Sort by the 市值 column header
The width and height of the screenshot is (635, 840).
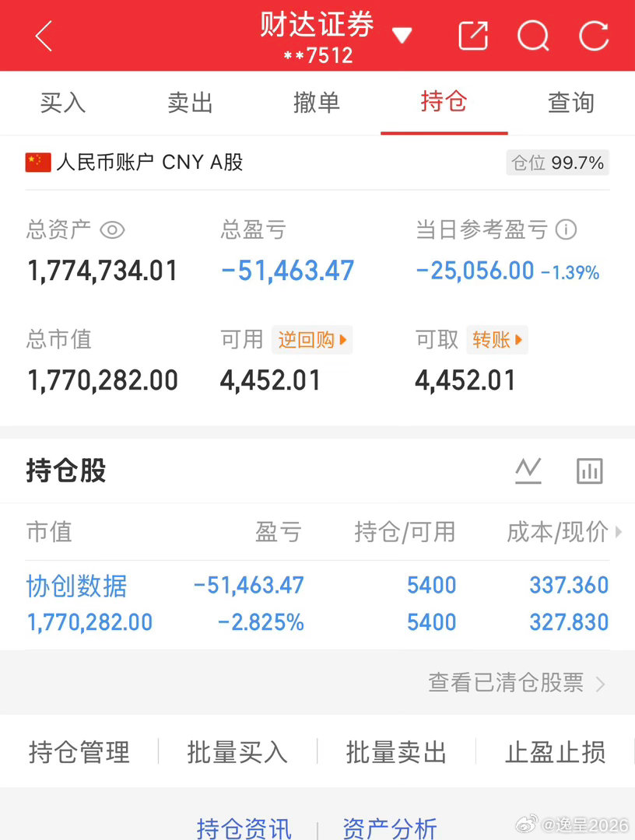[49, 532]
